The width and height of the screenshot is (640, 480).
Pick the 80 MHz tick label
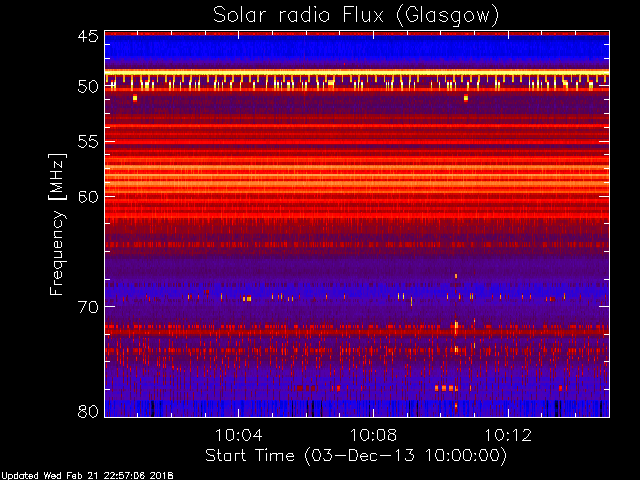coord(87,411)
